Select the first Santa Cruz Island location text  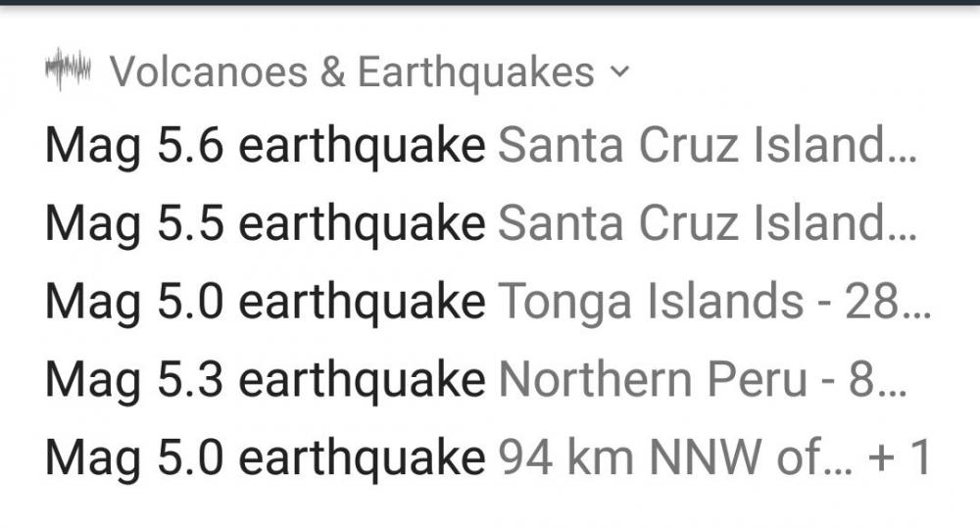(696, 147)
